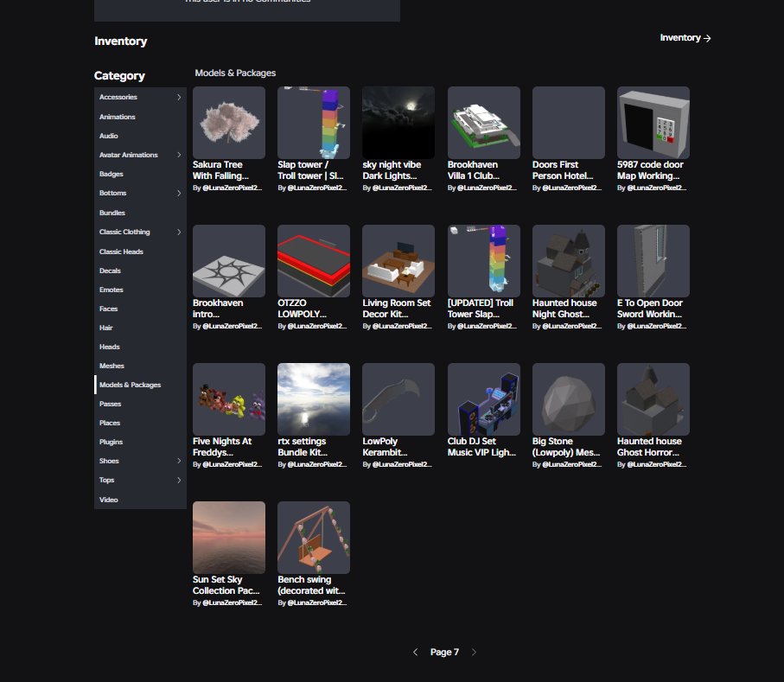Open the Brookhaven Villa 1 Club thumbnail
The width and height of the screenshot is (784, 682).
point(484,123)
